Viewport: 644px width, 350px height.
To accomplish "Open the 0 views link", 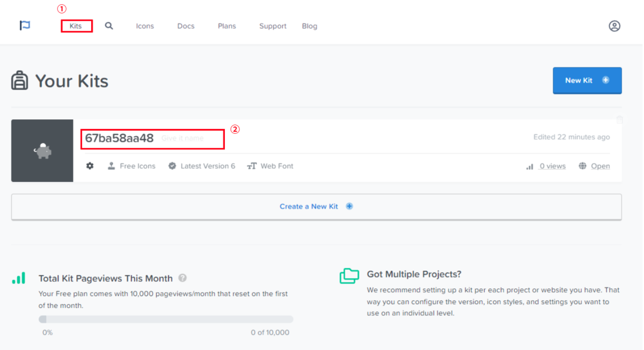I will point(552,166).
